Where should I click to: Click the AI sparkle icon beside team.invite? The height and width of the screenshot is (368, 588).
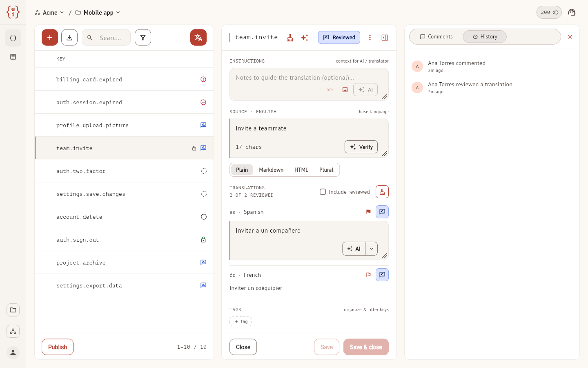305,38
